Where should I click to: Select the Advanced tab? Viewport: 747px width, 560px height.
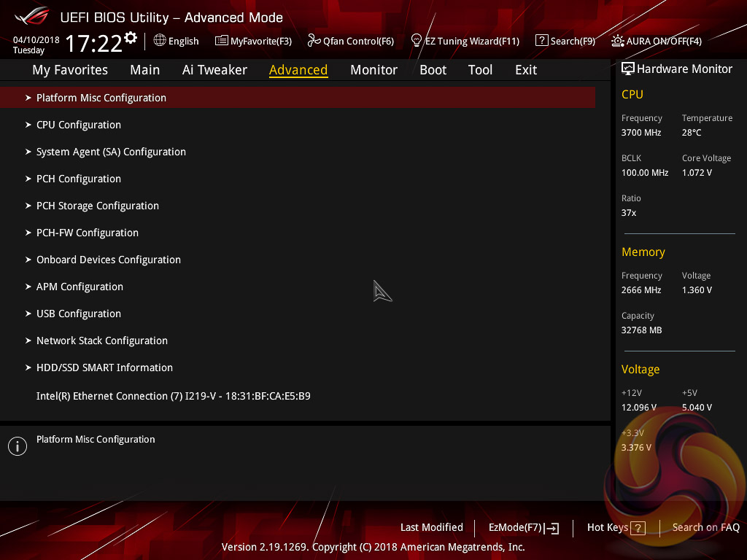[x=298, y=70]
